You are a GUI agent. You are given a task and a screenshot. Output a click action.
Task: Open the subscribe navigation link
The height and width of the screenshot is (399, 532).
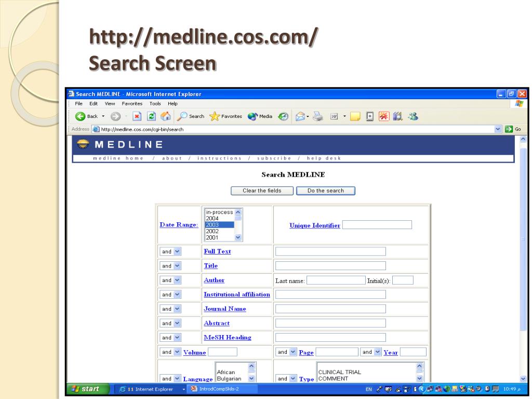pos(274,158)
